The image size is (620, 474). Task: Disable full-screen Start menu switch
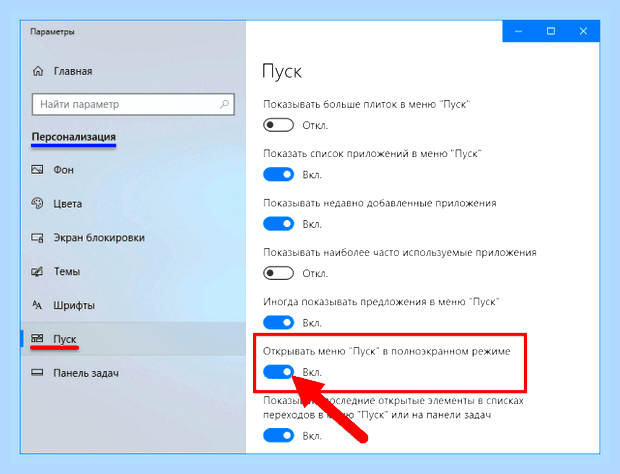278,372
